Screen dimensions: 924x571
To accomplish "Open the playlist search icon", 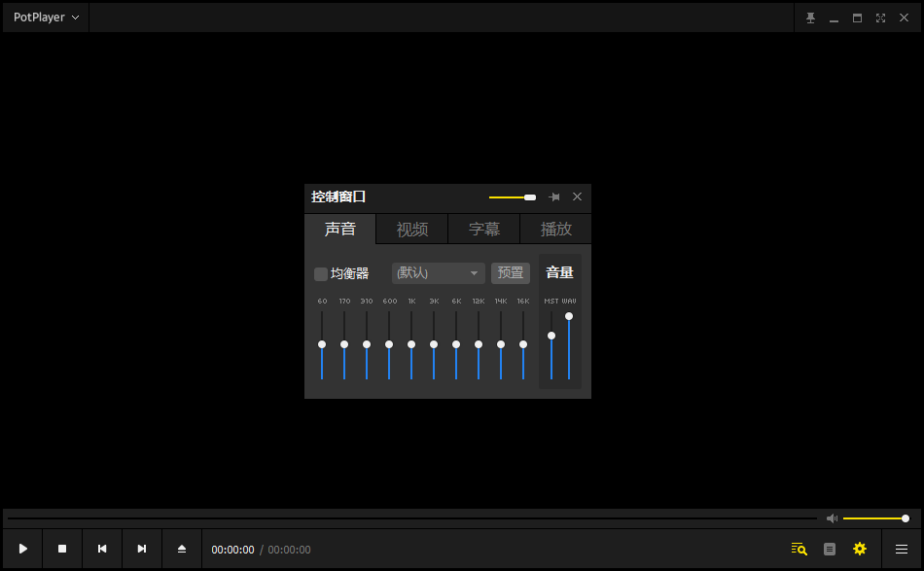I will pyautogui.click(x=799, y=549).
